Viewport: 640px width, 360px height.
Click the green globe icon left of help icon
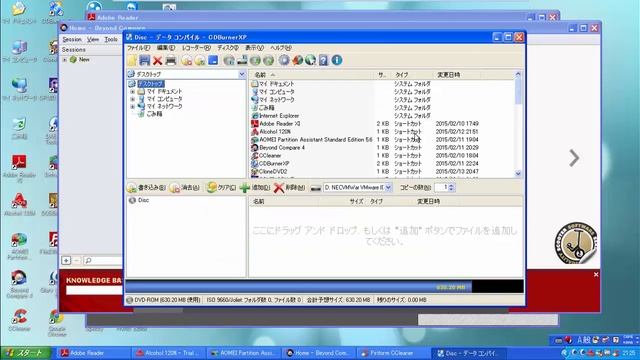click(310, 60)
